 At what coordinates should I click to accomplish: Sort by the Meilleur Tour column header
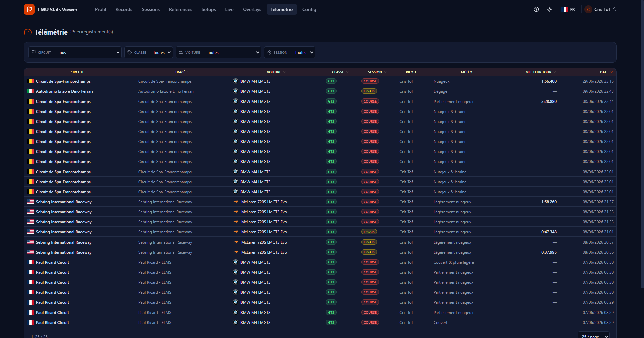540,72
